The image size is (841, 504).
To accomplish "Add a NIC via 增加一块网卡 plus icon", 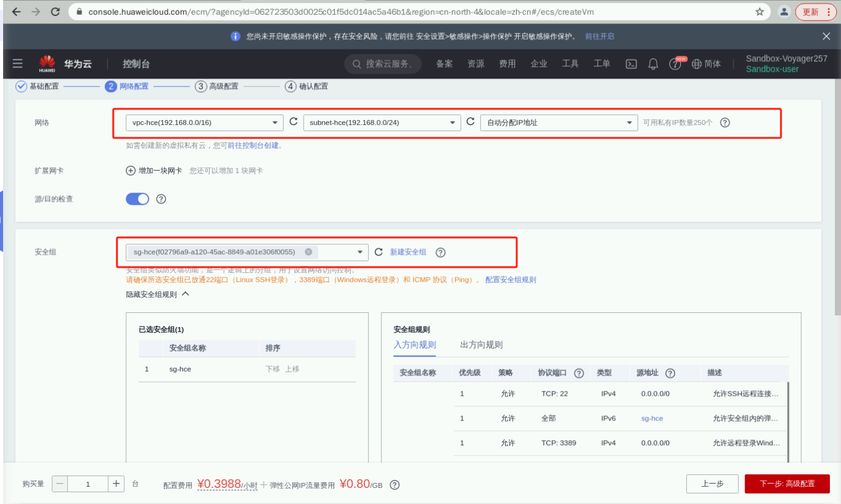I will click(x=130, y=170).
